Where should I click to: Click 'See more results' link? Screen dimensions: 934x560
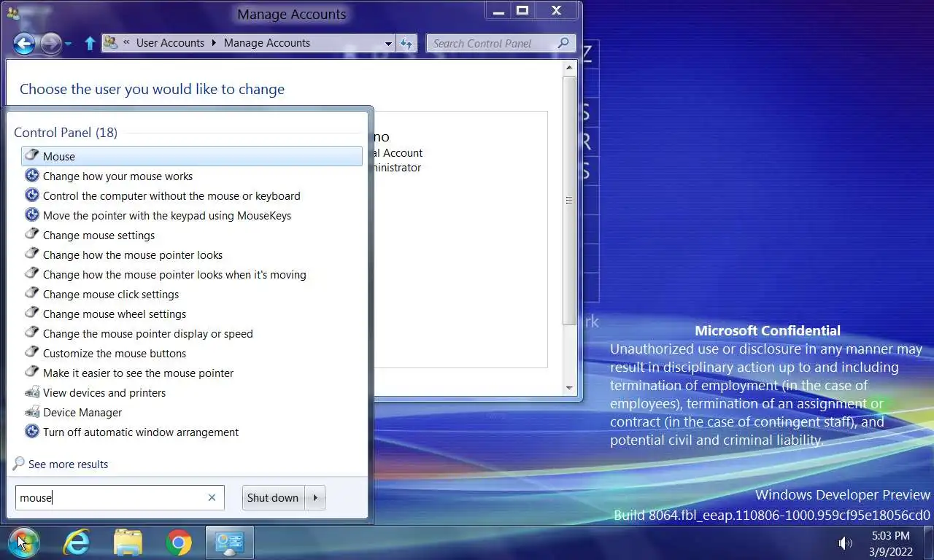(68, 464)
